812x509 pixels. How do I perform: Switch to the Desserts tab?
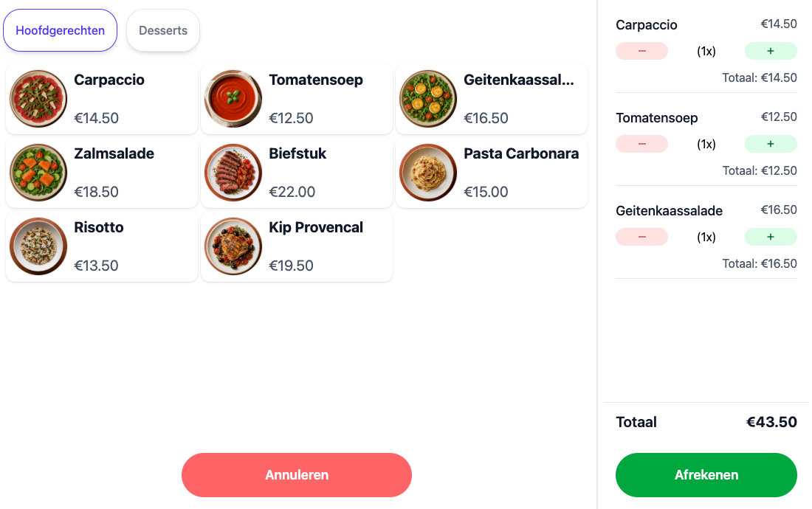point(163,30)
